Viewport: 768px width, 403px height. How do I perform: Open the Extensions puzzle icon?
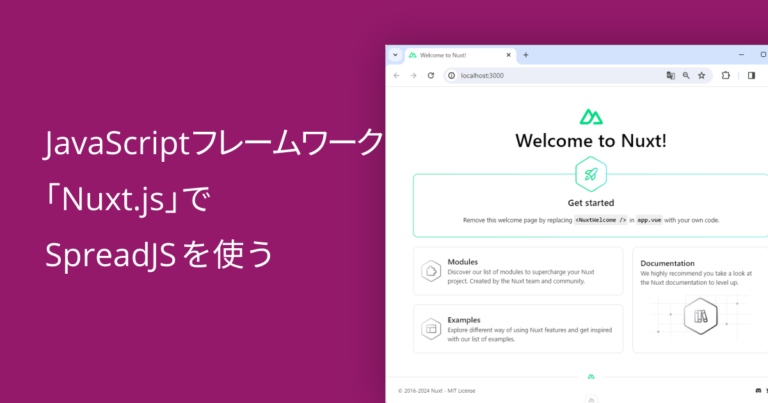coord(726,75)
